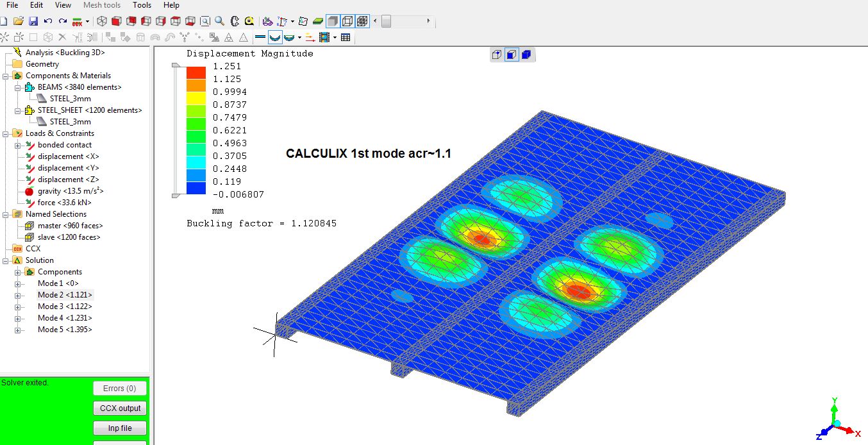
Task: Show the undeformed shape view
Action: point(260,38)
